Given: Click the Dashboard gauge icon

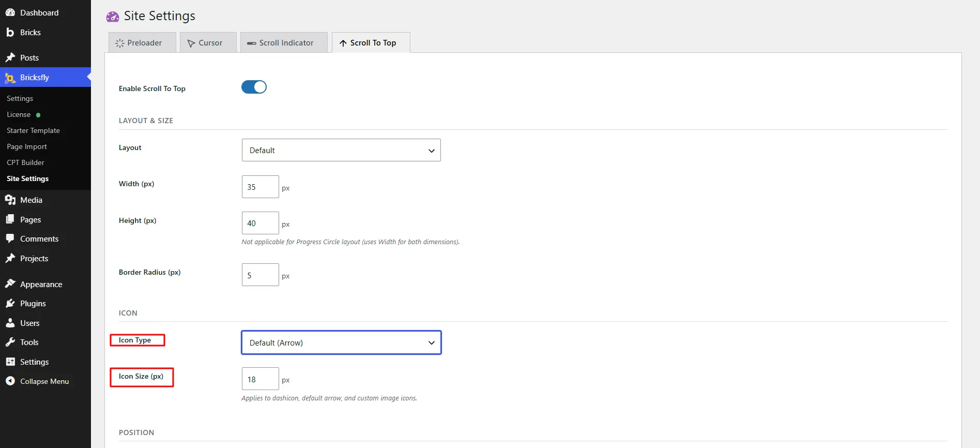Looking at the screenshot, I should (10, 12).
